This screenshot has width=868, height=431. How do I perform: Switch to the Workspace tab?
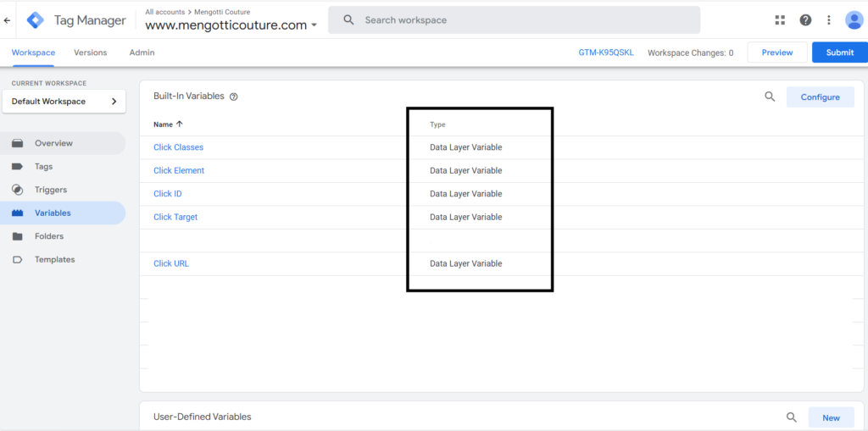(33, 52)
